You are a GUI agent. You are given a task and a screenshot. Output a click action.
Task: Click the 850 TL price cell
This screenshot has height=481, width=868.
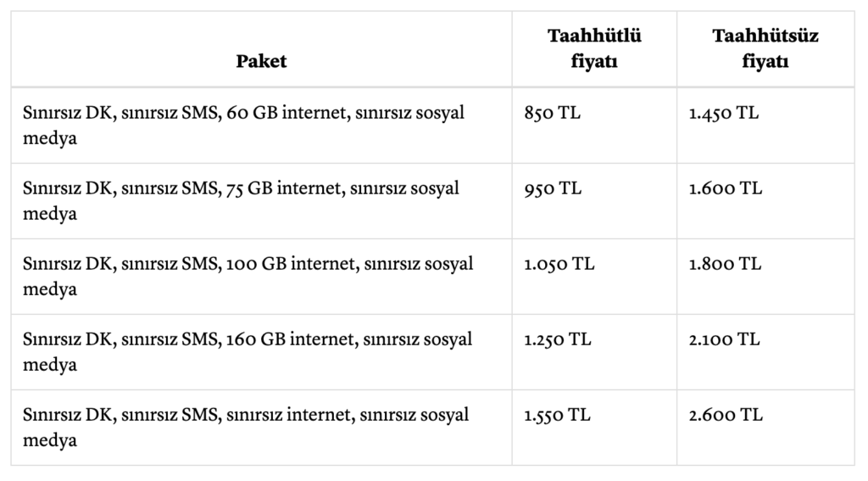(x=553, y=113)
